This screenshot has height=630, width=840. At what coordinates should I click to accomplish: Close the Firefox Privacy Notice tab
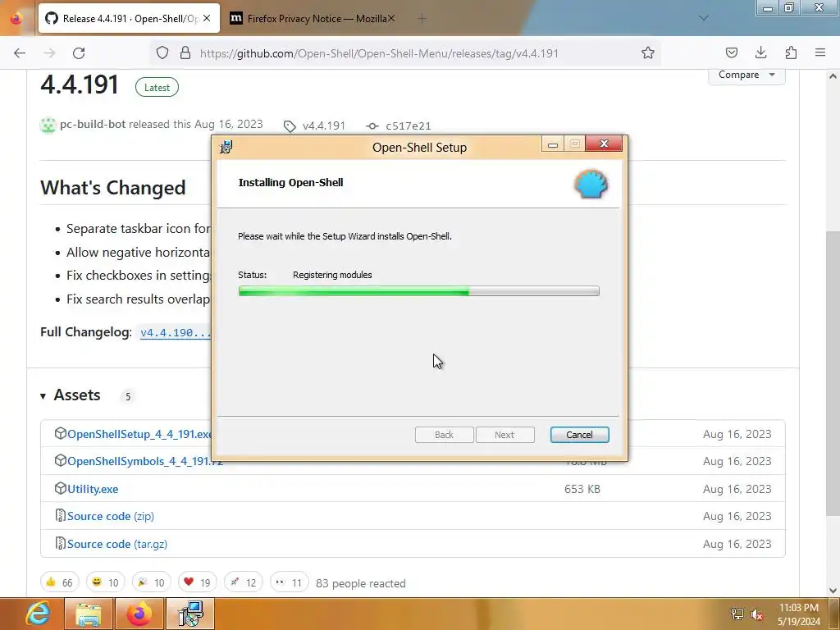pyautogui.click(x=391, y=18)
